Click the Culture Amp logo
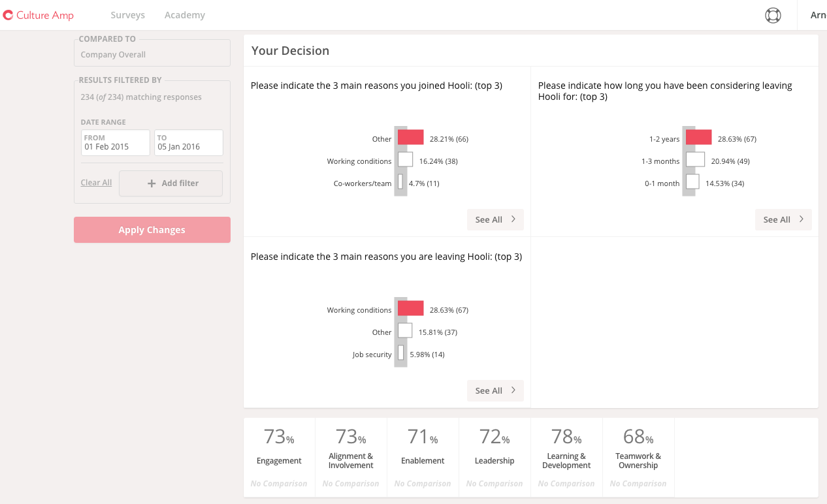 point(39,15)
